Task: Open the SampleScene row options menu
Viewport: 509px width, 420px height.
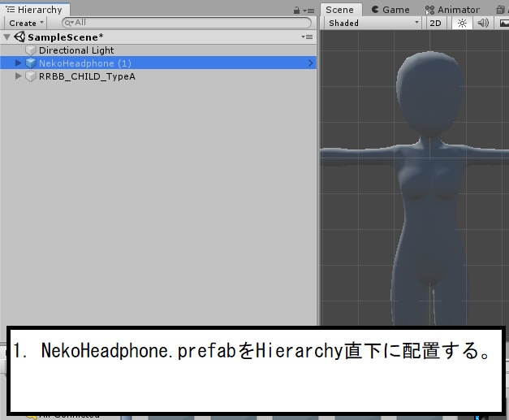Action: [307, 37]
